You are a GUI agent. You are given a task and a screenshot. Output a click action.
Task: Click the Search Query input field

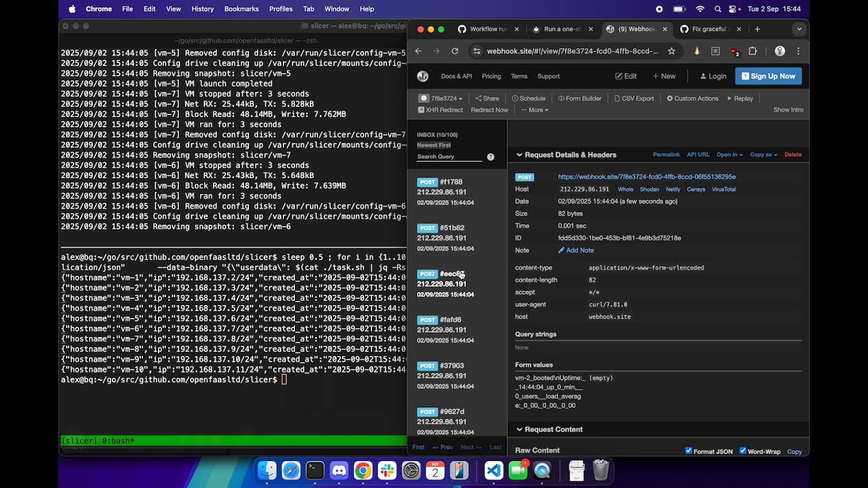(x=449, y=157)
